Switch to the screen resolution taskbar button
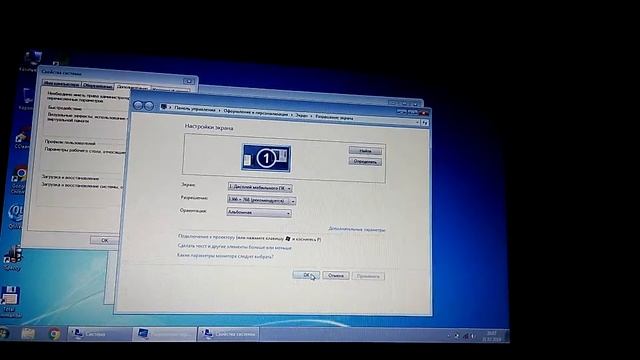Image resolution: width=640 pixels, height=360 pixels. (164, 334)
